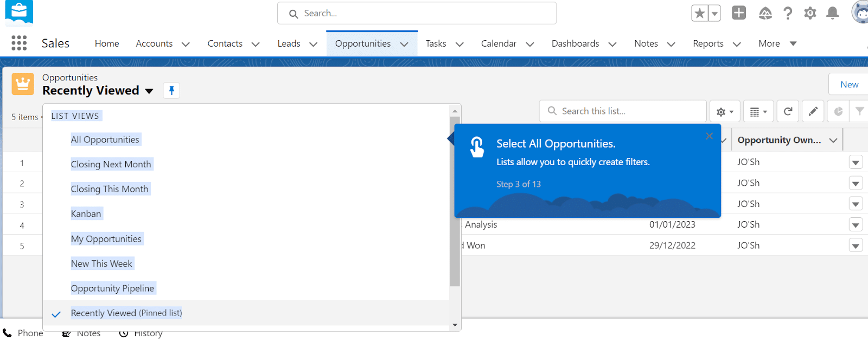Click the pencil edit list icon
Image resolution: width=868 pixels, height=340 pixels.
[x=813, y=111]
